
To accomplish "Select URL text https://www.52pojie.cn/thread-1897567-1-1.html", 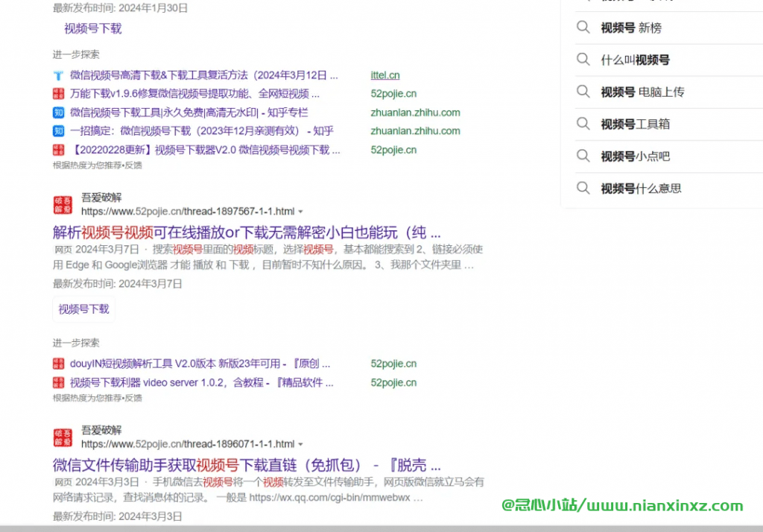I will tap(188, 212).
